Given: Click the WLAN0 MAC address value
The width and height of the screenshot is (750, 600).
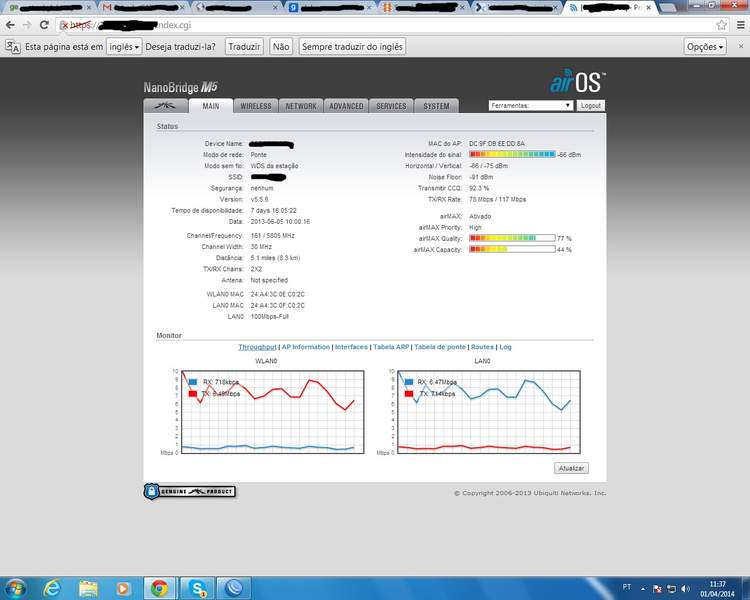Looking at the screenshot, I should tap(277, 294).
